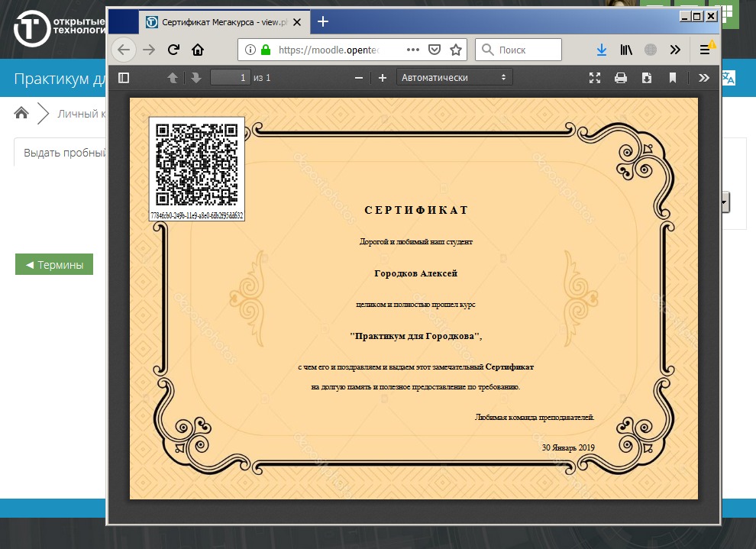Image resolution: width=756 pixels, height=549 pixels.
Task: Open a new browser tab
Action: click(x=323, y=21)
